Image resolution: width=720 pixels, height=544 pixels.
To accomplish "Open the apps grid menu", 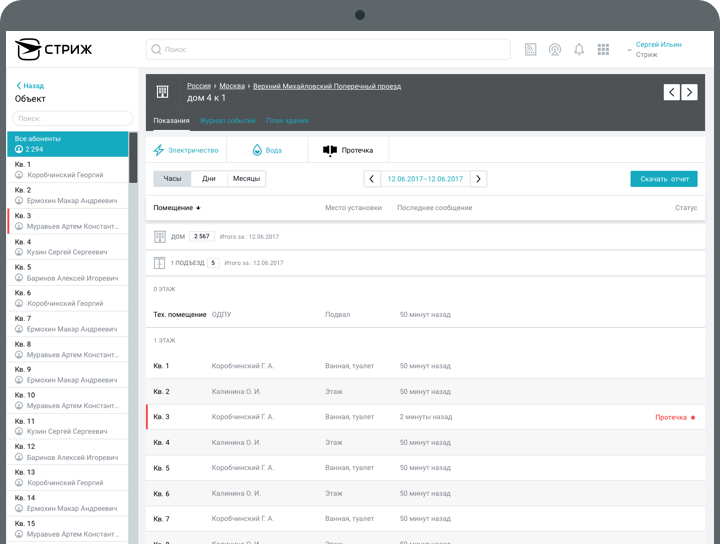I will coord(603,49).
